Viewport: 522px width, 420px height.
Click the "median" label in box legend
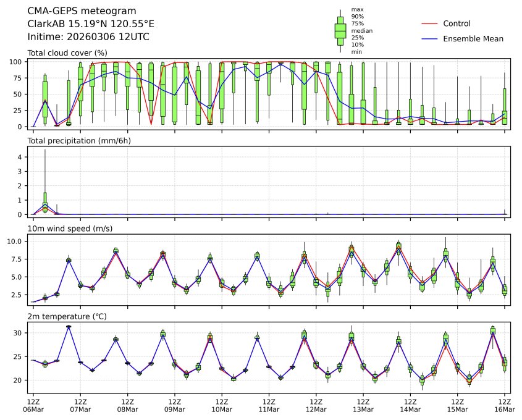point(361,30)
